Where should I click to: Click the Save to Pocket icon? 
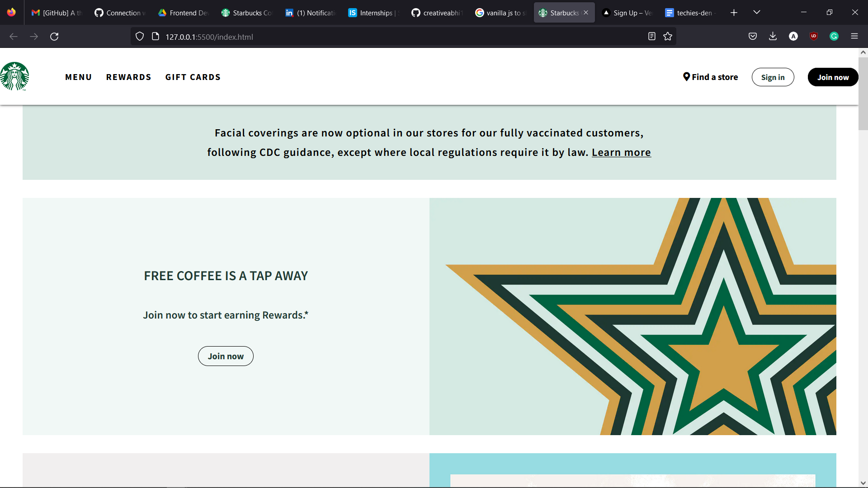click(x=753, y=37)
